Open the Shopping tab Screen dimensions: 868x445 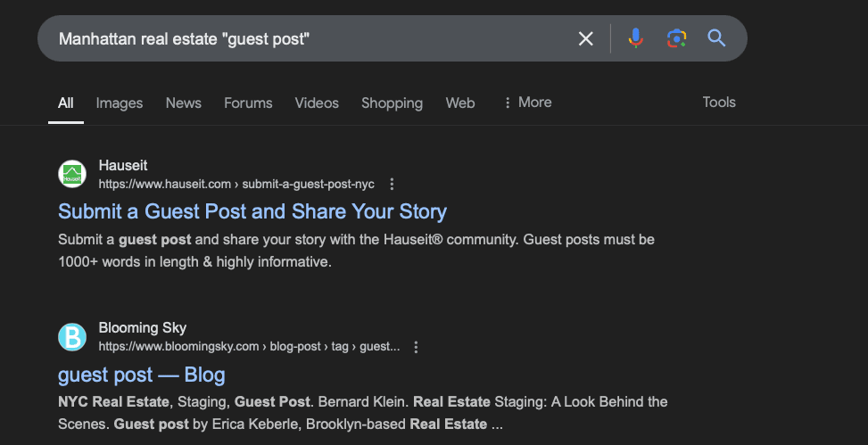(x=392, y=103)
